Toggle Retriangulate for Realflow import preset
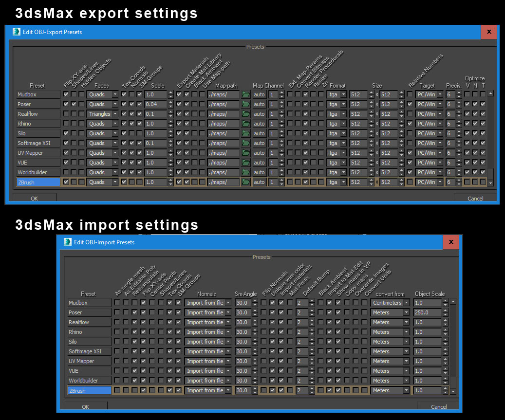The height and width of the screenshot is (420, 505). click(134, 322)
